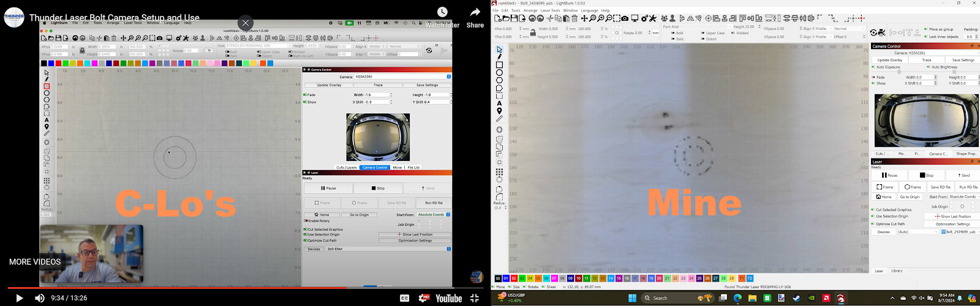Open the Help menu in the right LightBurn
Viewport: 980px width, 306px height.
pyautogui.click(x=605, y=10)
